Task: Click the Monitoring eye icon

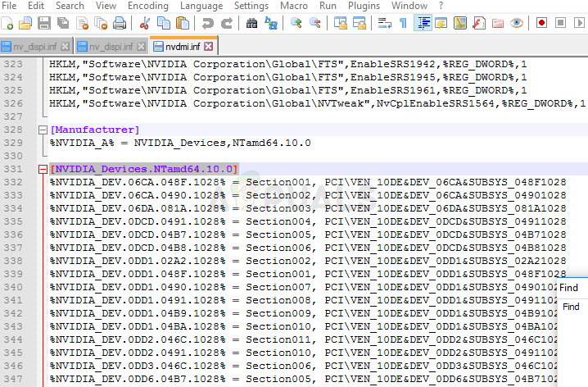Action: [516, 23]
